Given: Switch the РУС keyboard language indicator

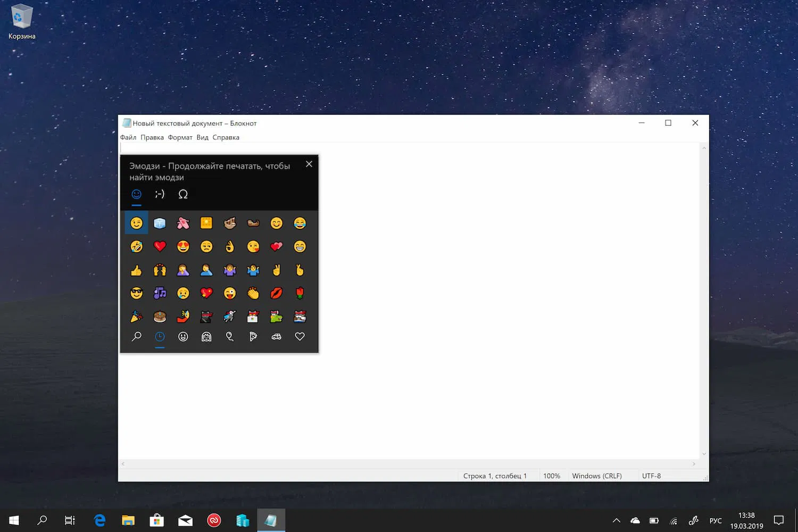Looking at the screenshot, I should tap(716, 520).
